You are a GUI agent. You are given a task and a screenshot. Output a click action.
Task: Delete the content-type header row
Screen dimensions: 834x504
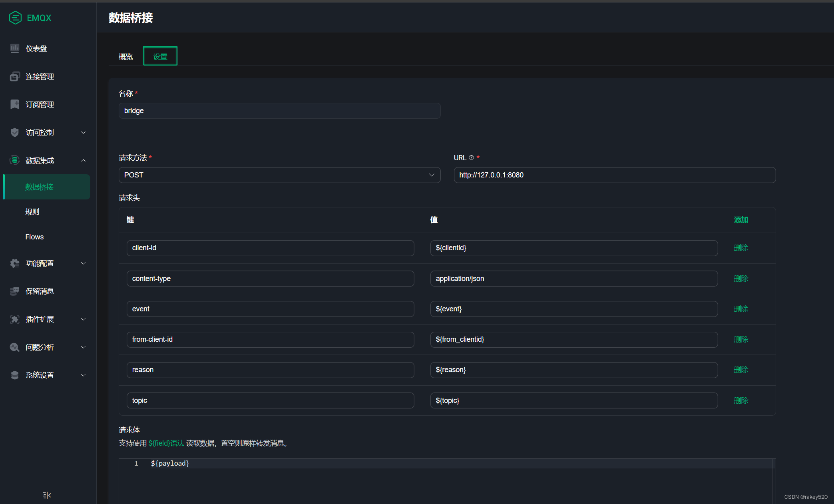pyautogui.click(x=740, y=279)
